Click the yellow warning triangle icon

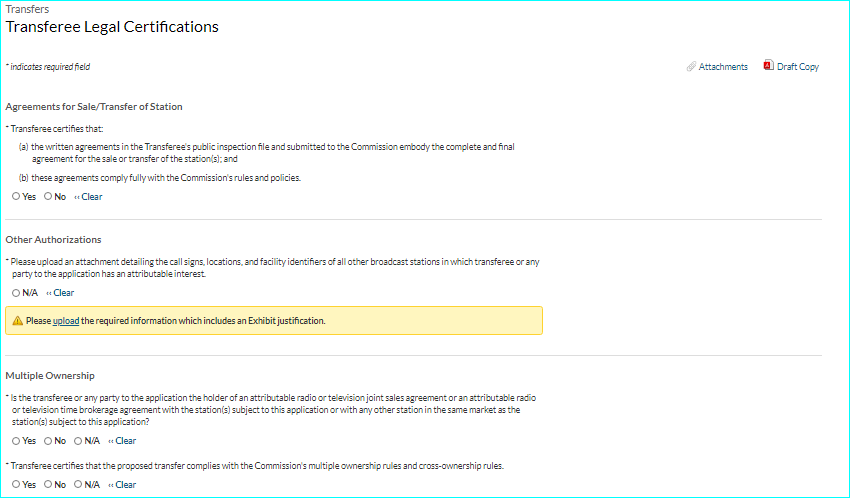[x=17, y=321]
